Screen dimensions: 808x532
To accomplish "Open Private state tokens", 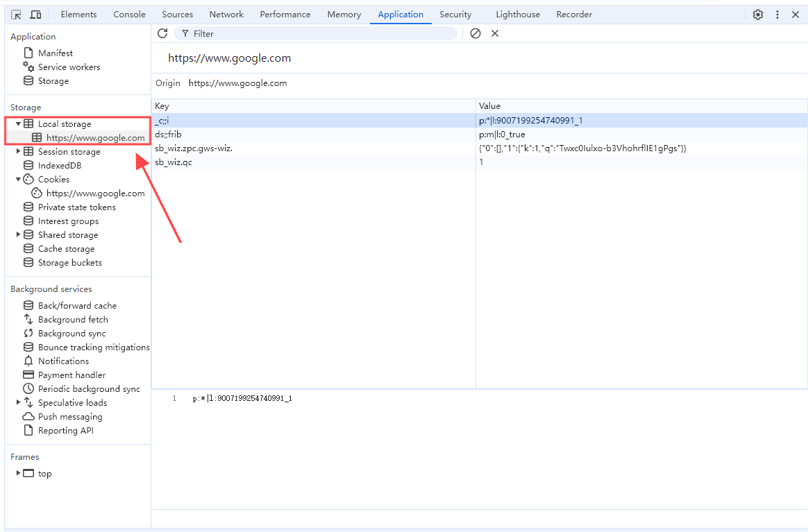I will [77, 207].
